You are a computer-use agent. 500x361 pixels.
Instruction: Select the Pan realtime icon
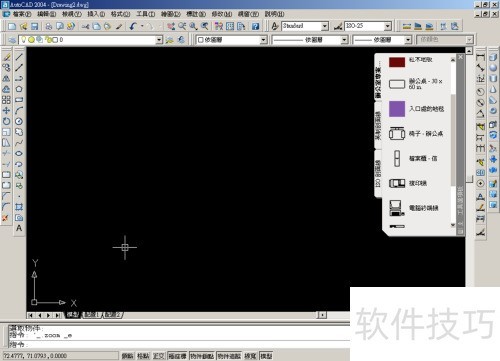(x=171, y=26)
